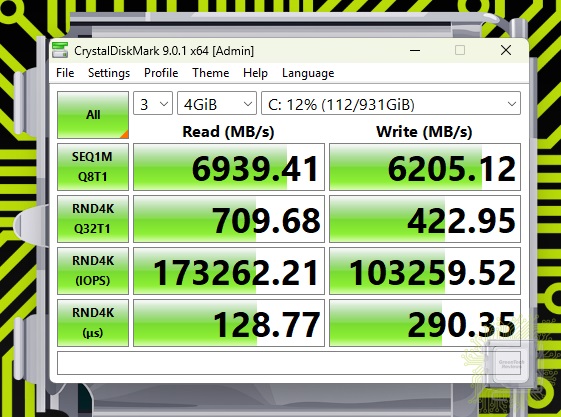Image resolution: width=561 pixels, height=417 pixels.
Task: Open the Language menu
Action: (x=308, y=73)
